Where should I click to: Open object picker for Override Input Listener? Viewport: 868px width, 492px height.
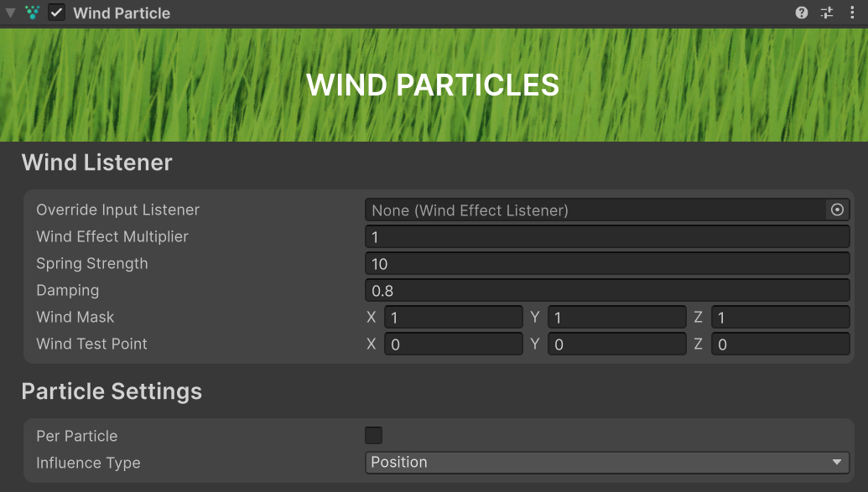837,210
